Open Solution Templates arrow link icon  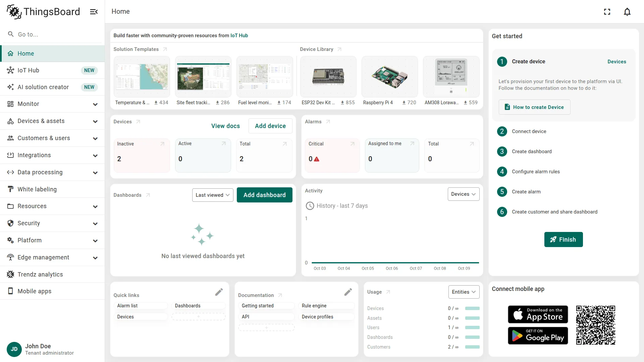pos(165,49)
